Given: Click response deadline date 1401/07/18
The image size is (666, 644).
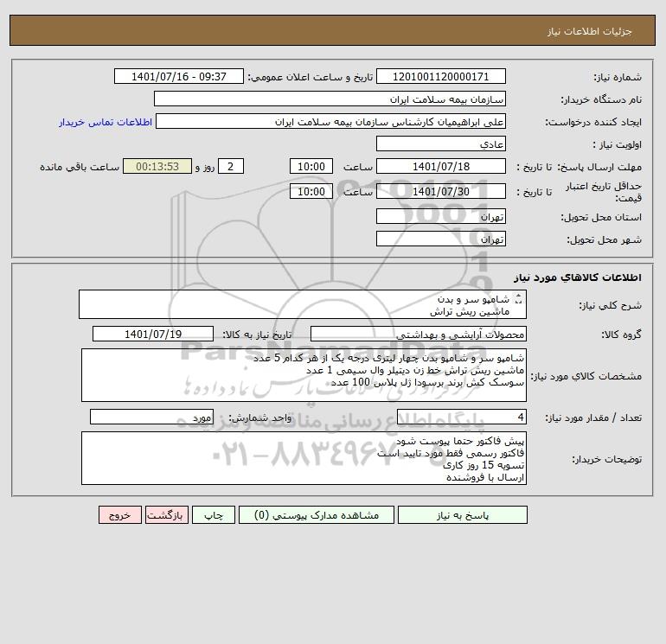Looking at the screenshot, I should [441, 167].
